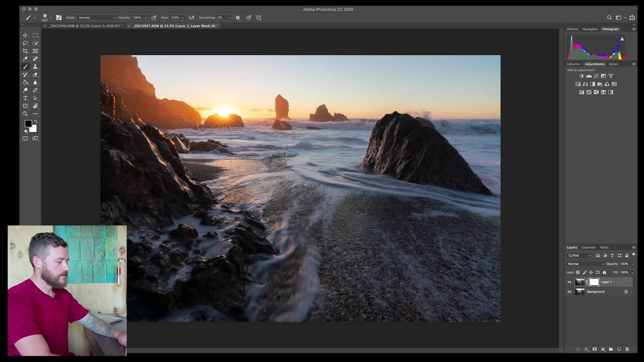
Task: Select the Layer 1 mask thumbnail
Action: tap(594, 282)
